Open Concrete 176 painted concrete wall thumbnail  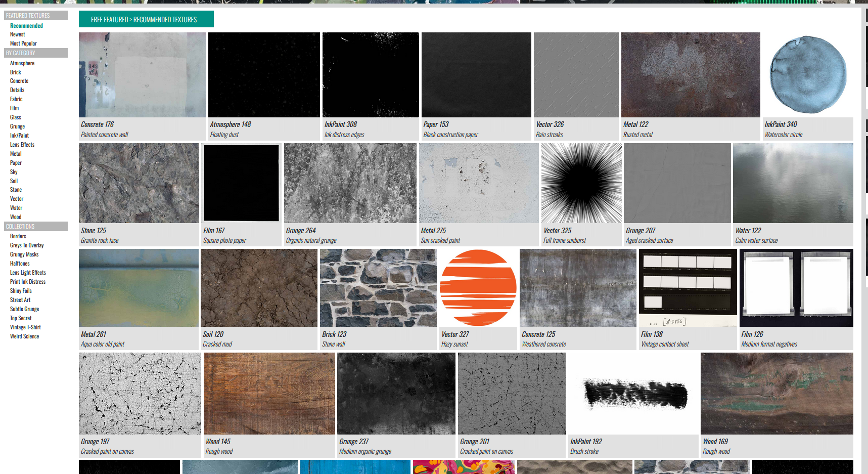coord(142,75)
